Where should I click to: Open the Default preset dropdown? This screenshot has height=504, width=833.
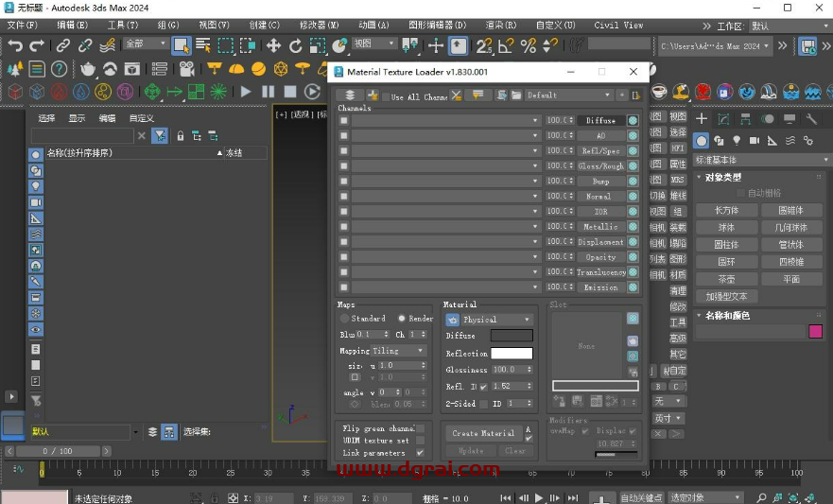pos(568,96)
